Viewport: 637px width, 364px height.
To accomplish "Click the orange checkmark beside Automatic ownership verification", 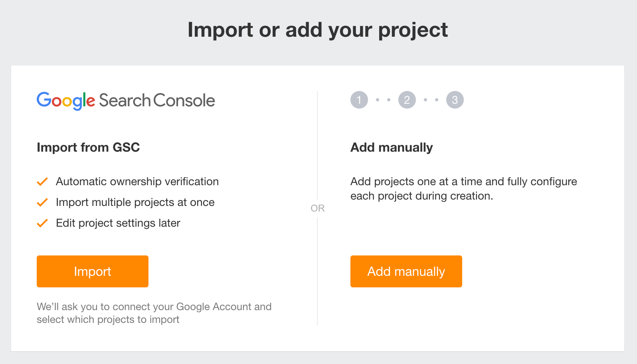I will [x=42, y=182].
